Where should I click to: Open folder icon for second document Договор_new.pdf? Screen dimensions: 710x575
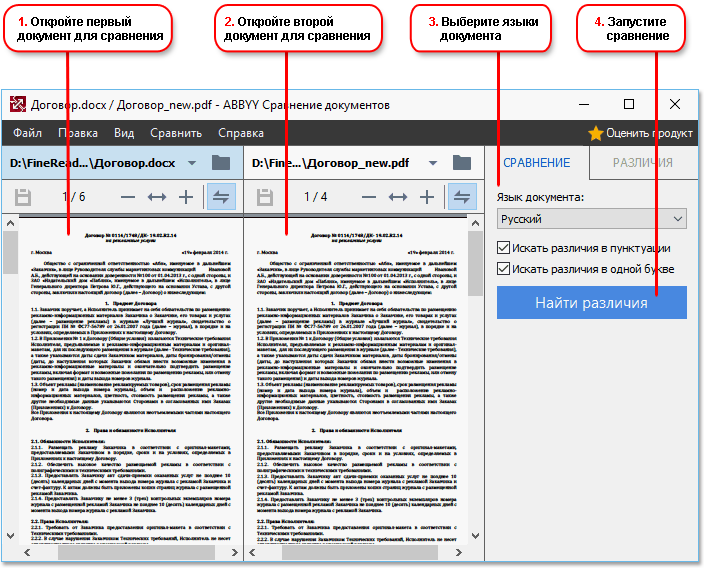(x=462, y=163)
